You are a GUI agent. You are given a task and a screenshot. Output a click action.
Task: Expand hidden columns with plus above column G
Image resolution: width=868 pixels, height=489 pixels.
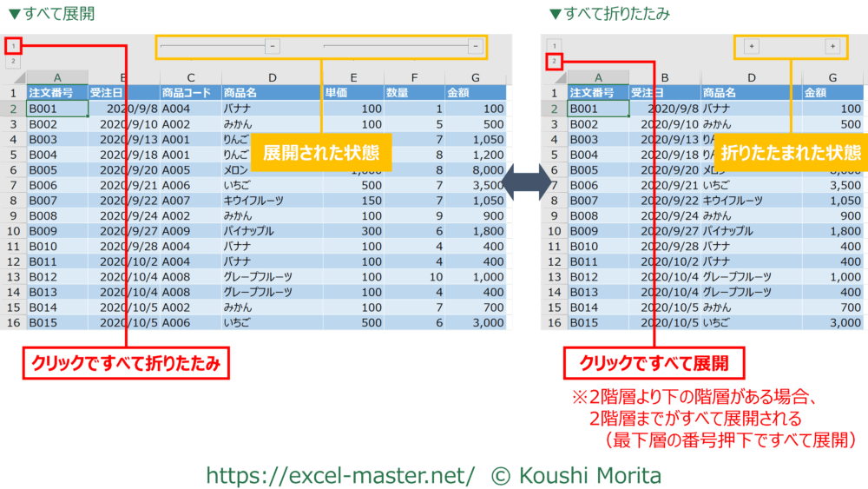[x=832, y=46]
